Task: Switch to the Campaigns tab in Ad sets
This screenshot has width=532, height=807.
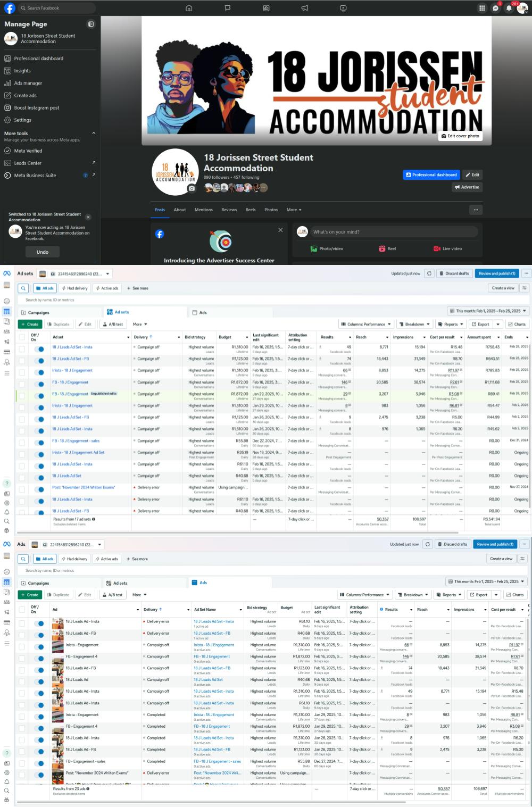Action: pyautogui.click(x=38, y=312)
